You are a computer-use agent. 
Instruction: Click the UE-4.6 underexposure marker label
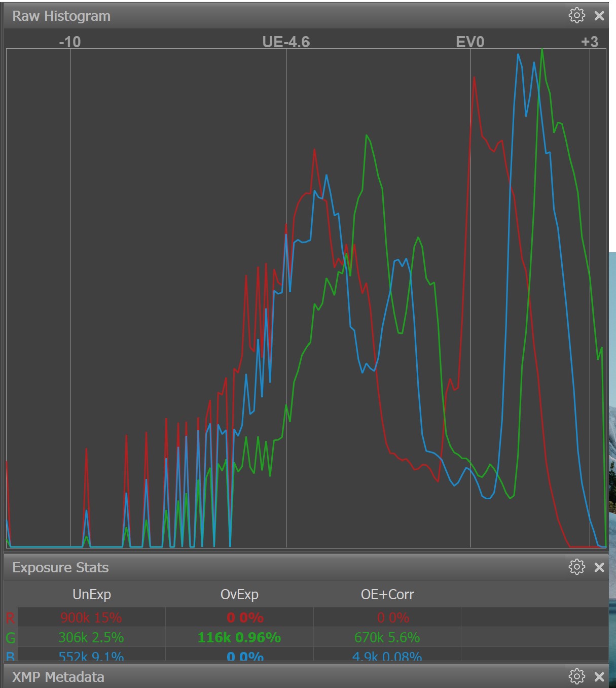(x=286, y=42)
